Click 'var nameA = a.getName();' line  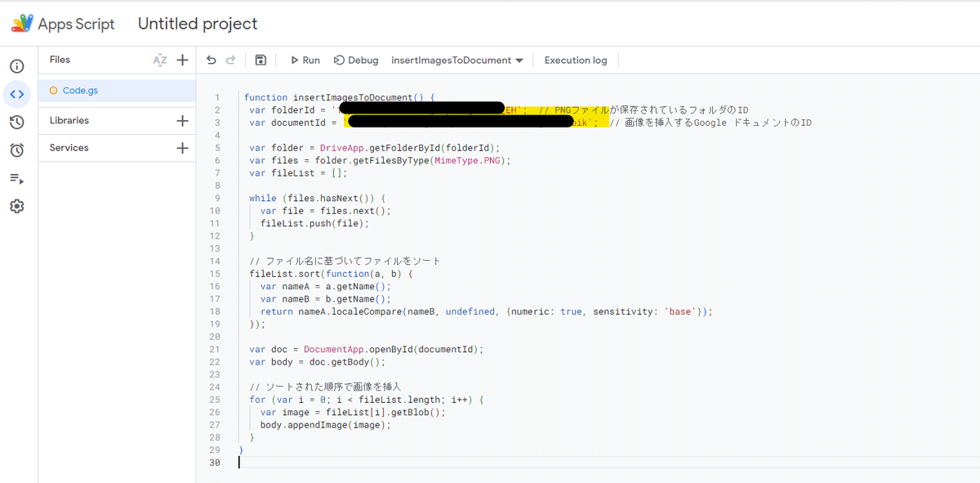point(326,286)
